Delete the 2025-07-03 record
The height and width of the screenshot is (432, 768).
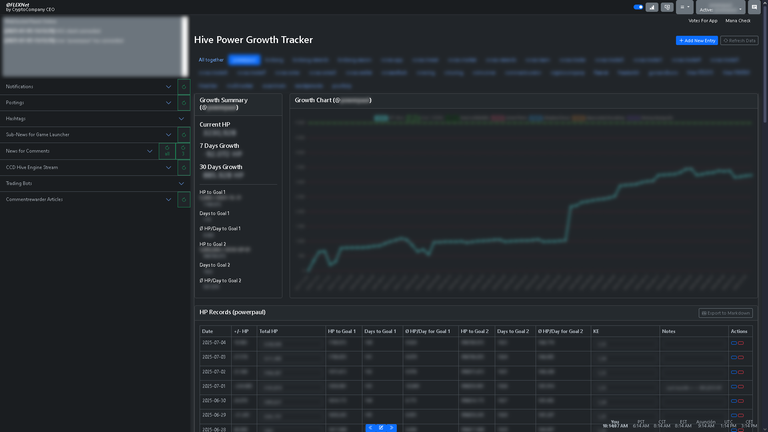[x=741, y=358]
